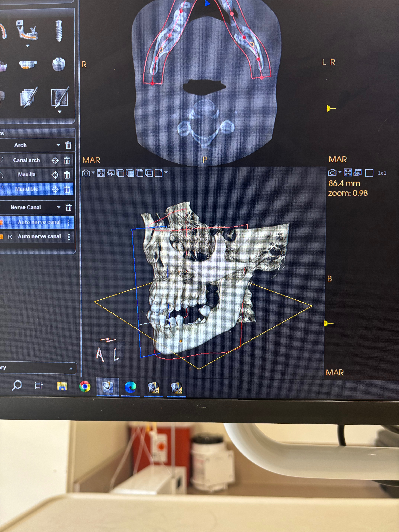
Task: Take snapshot with 3D view camera icon
Action: 86,173
